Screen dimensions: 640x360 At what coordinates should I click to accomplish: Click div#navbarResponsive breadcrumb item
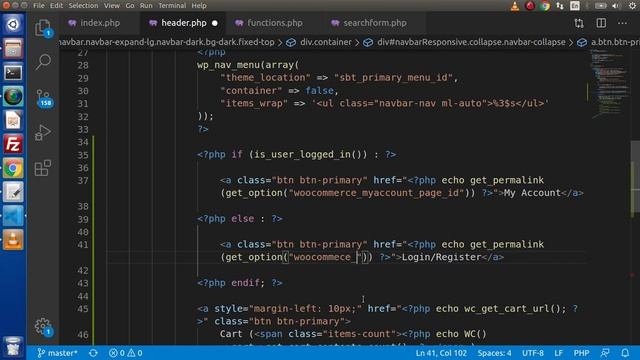[x=471, y=42]
